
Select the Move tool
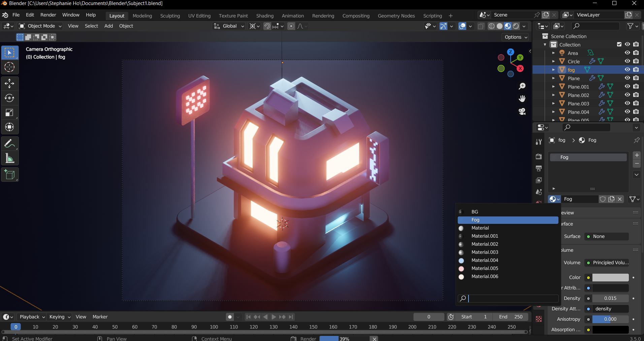[x=9, y=83]
